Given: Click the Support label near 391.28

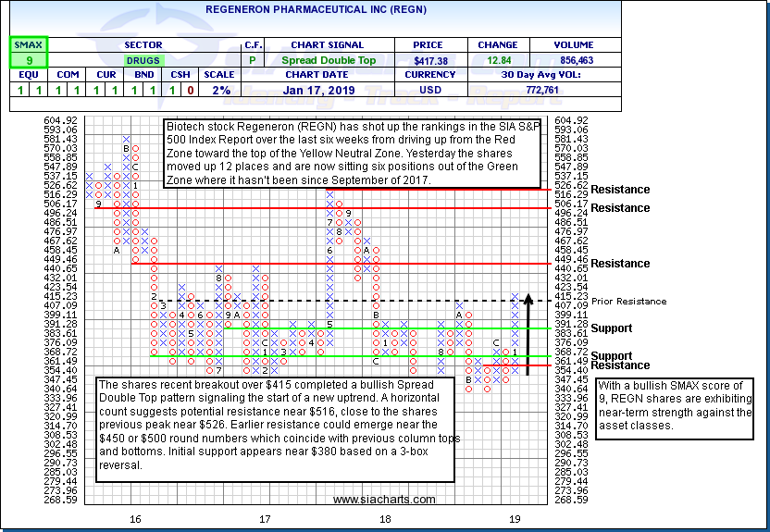Looking at the screenshot, I should (x=612, y=328).
